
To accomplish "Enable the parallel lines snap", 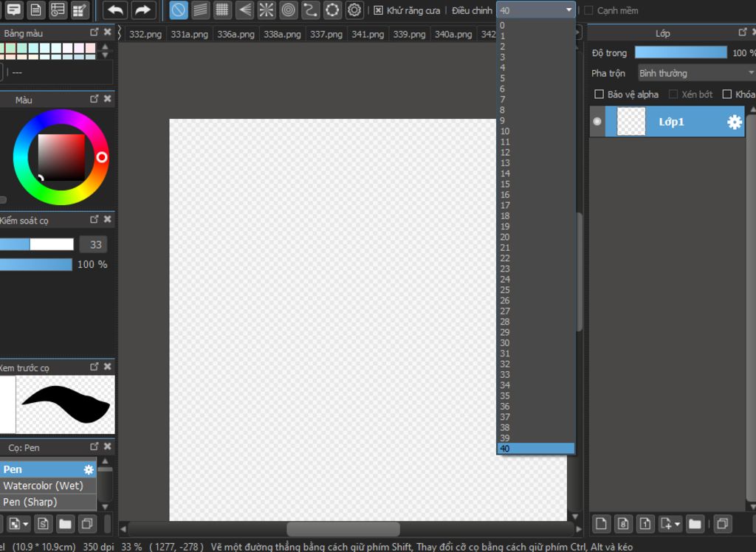I will (200, 10).
